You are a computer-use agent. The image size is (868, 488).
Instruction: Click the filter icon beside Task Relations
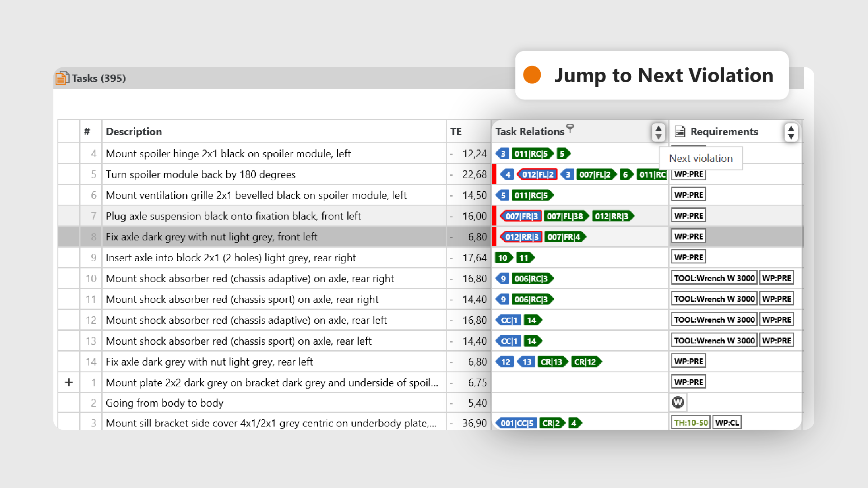tap(570, 128)
